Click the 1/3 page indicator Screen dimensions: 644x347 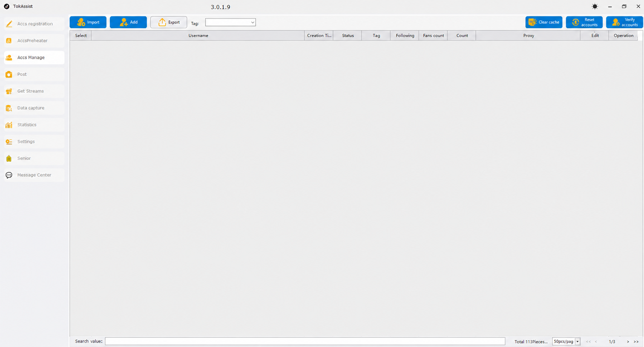click(x=612, y=342)
